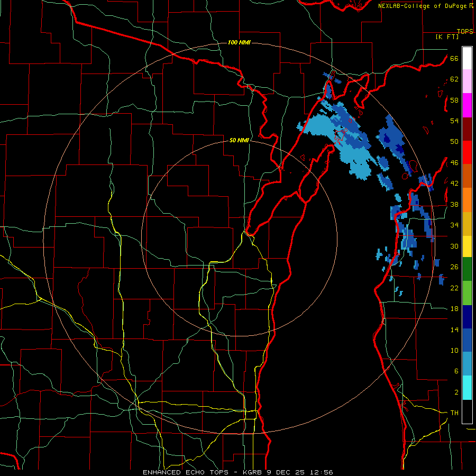Click the "22" legend value
476x476 pixels.
[454, 288]
